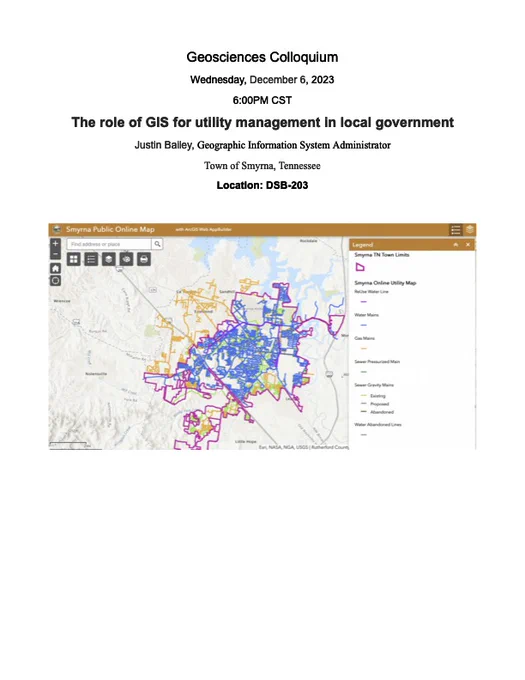525x680 pixels.
Task: Click the Sewer Pressurized Main swatch
Action: click(x=364, y=372)
